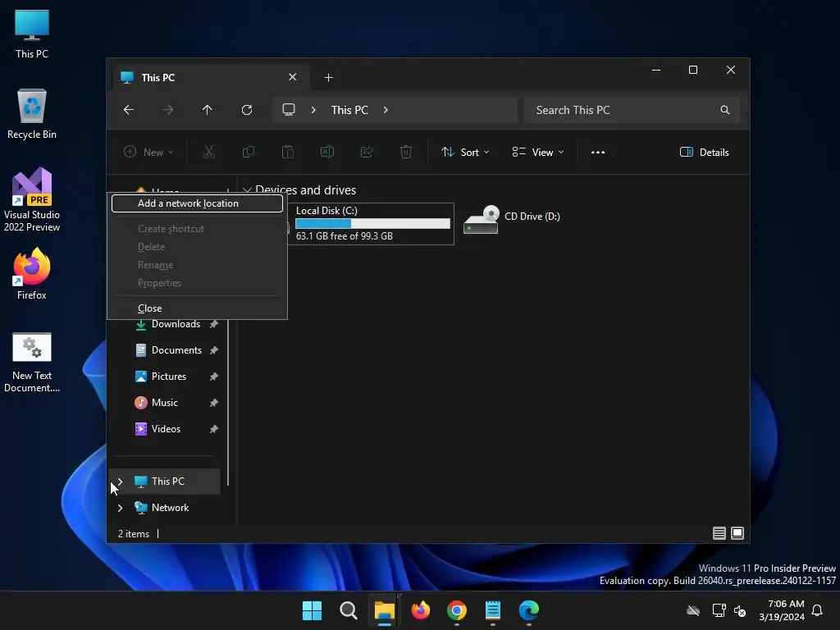Expand the Network tree node
Viewport: 840px width, 630px height.
coord(120,508)
